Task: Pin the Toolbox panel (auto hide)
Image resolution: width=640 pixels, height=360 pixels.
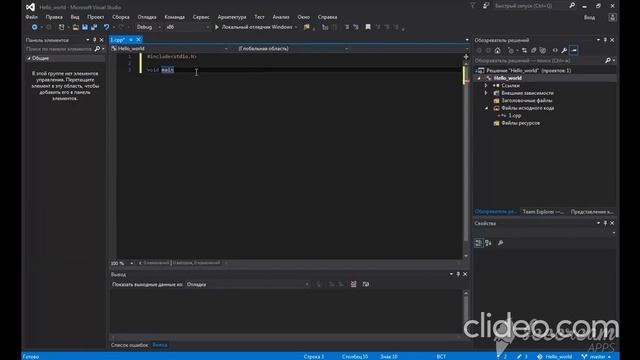Action: 94,40
